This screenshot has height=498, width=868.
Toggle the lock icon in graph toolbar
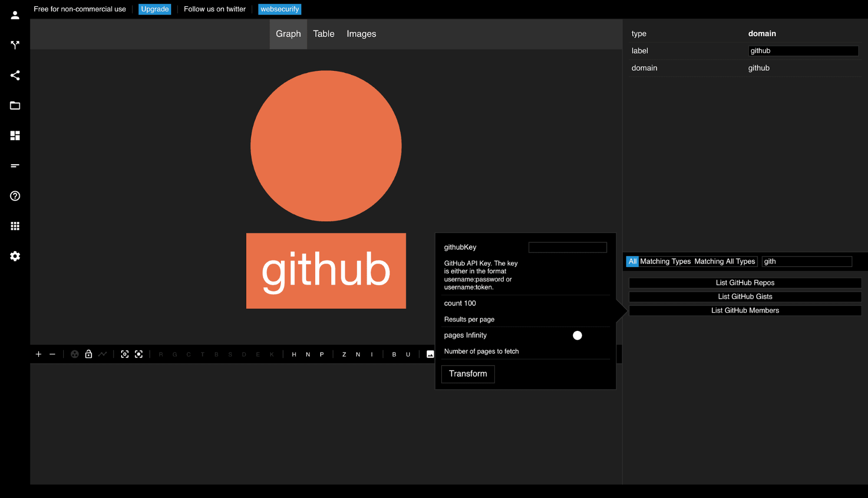[89, 354]
